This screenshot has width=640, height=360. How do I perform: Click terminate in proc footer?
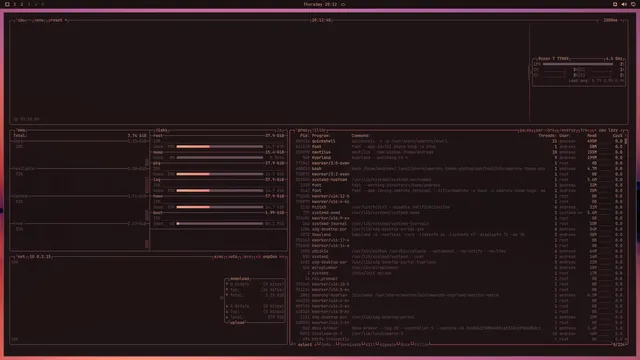350,344
